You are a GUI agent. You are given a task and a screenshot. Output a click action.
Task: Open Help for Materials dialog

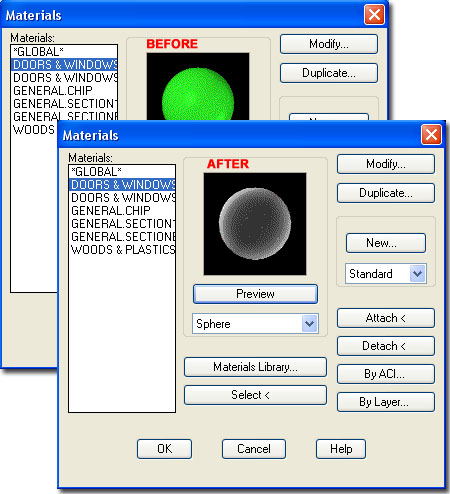[341, 449]
